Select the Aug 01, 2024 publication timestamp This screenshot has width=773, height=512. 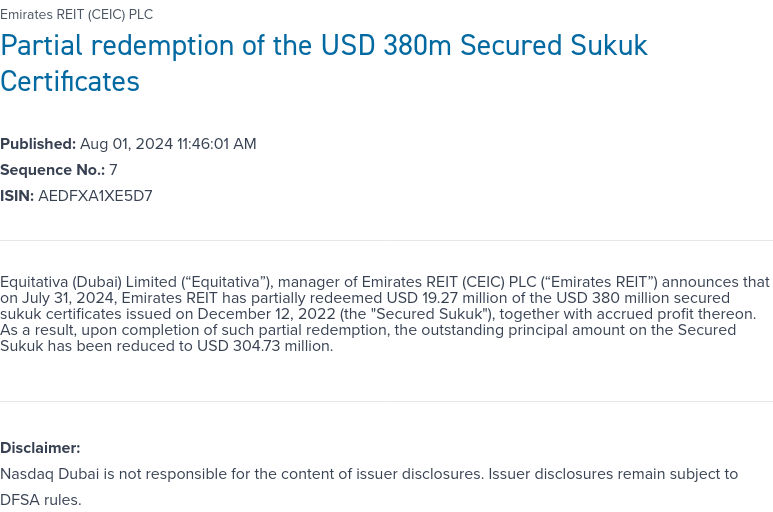coord(168,144)
